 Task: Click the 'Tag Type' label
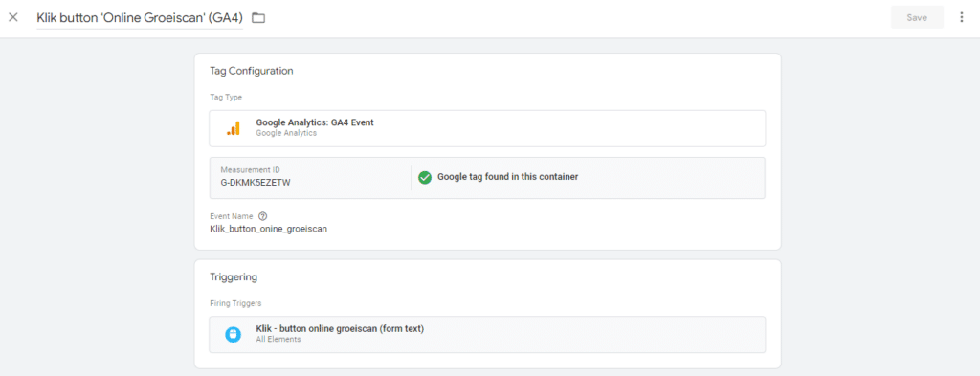226,98
